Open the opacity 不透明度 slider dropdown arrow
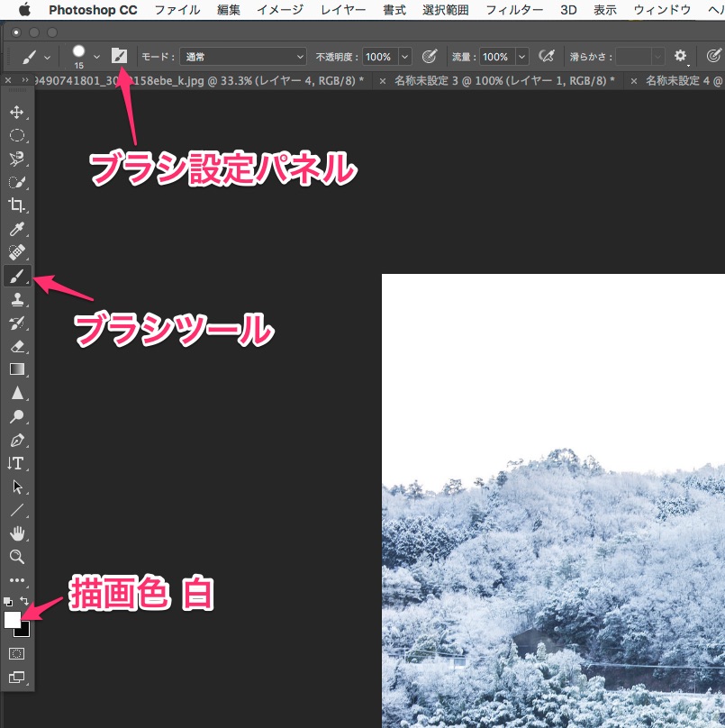The image size is (725, 728). (x=404, y=56)
